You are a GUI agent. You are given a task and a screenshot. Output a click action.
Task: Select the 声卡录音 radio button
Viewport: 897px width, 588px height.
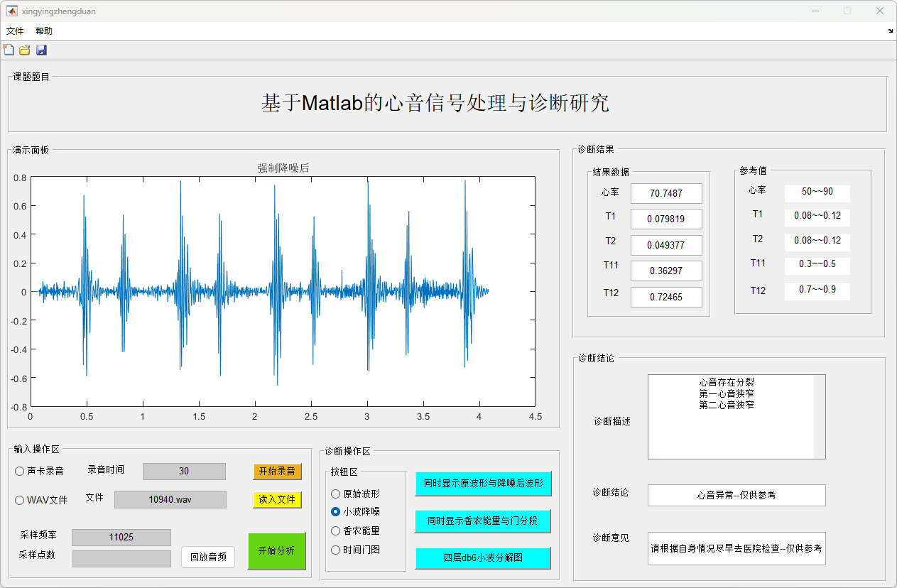[x=20, y=471]
